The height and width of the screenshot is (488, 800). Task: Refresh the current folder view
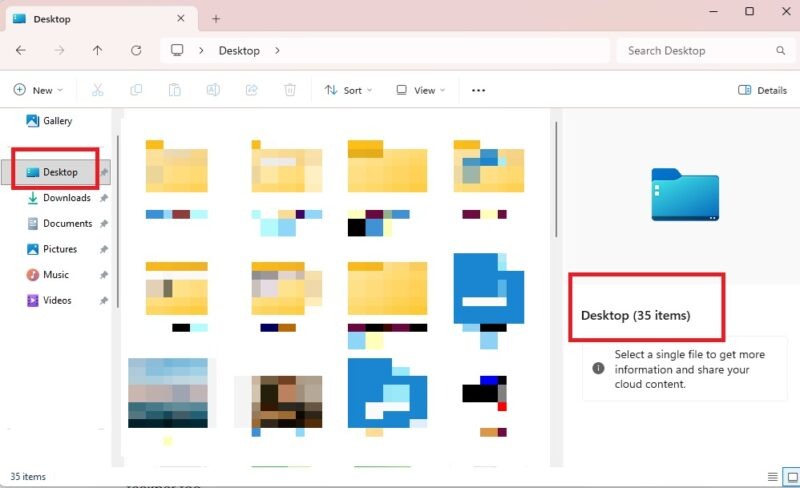136,51
